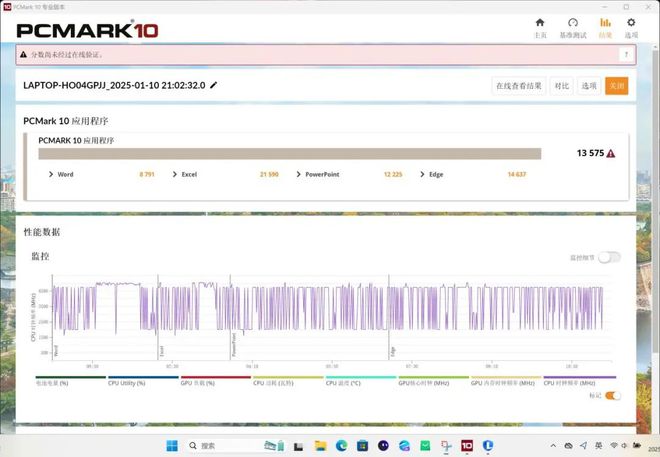Click the Excel marker on the chart
Viewport: 660px width, 457px height.
(162, 351)
